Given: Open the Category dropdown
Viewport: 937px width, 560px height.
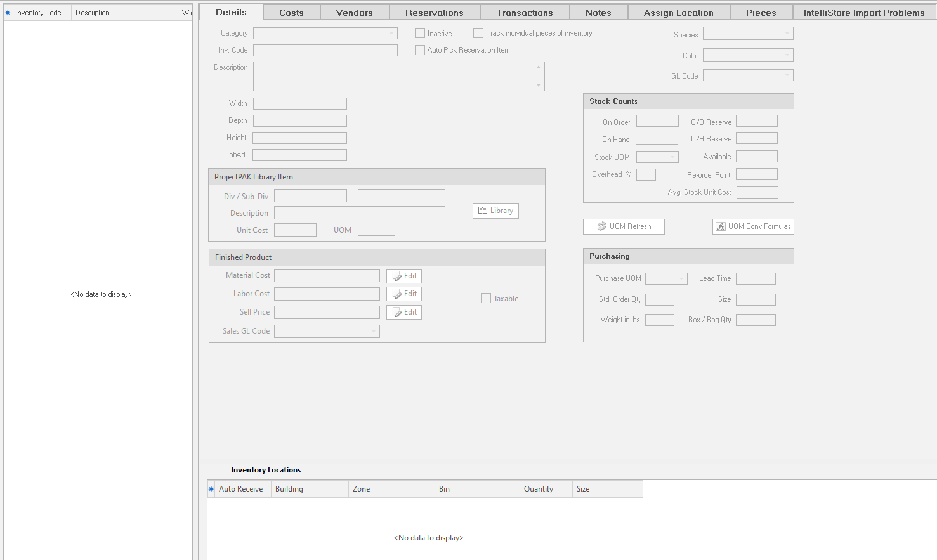Looking at the screenshot, I should [325, 33].
